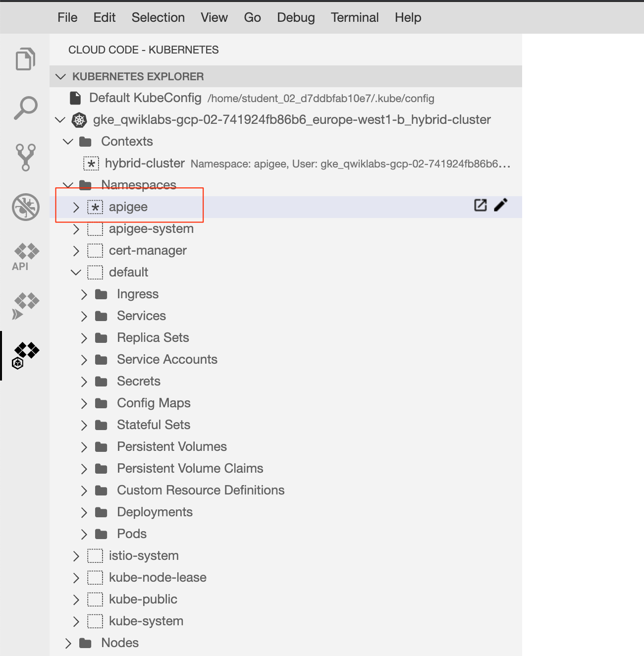
Task: Expand the Config Maps folder
Action: click(x=84, y=403)
